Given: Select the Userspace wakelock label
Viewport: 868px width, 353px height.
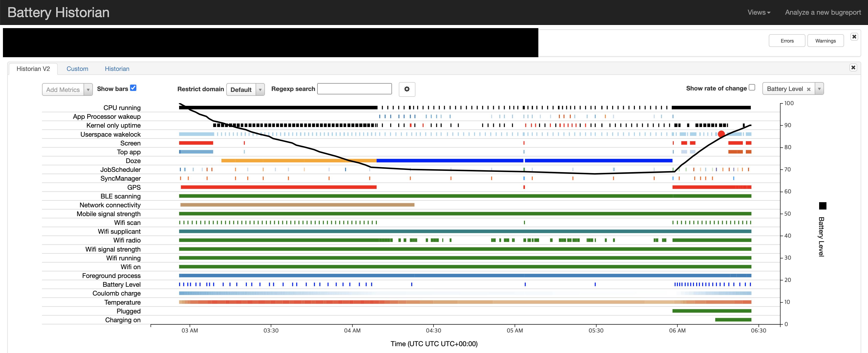Looking at the screenshot, I should point(110,134).
